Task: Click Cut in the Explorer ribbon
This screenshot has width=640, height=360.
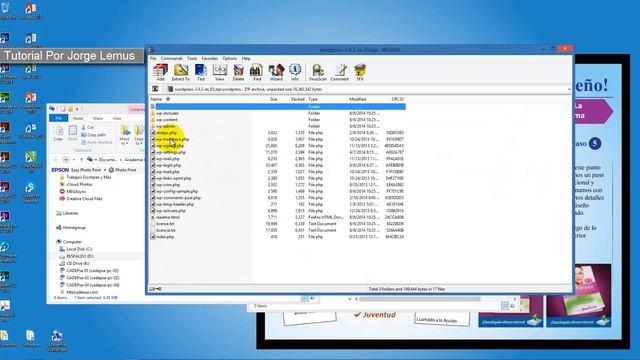Action: [x=87, y=127]
